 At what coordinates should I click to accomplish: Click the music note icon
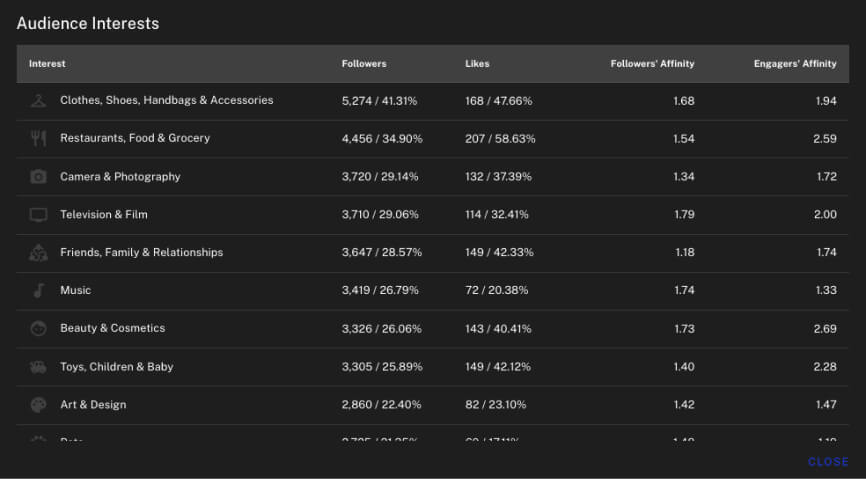[x=38, y=290]
